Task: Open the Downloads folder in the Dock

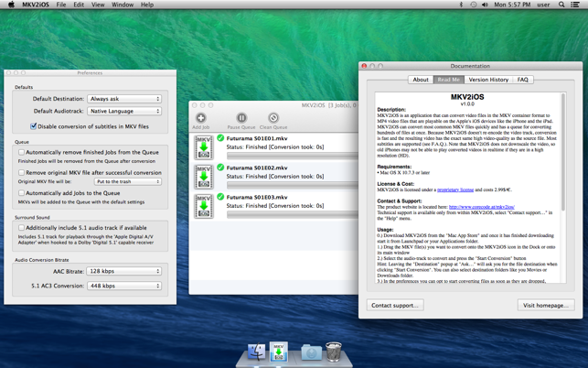Action: coord(311,352)
